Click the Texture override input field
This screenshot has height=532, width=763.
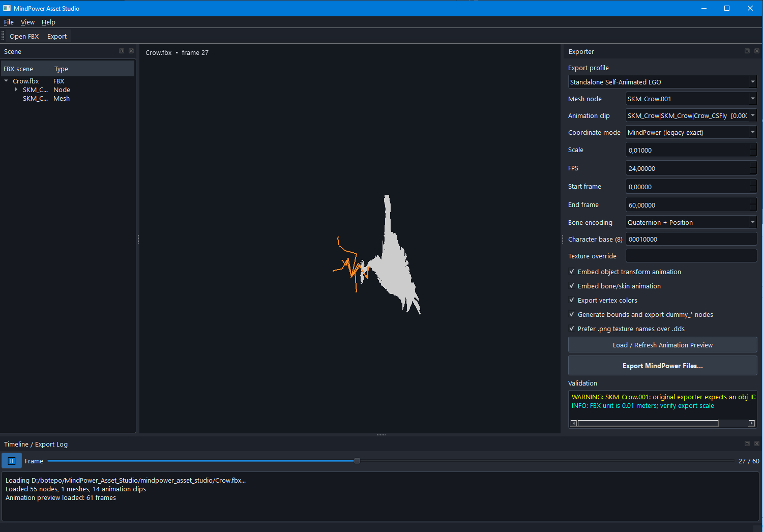691,256
